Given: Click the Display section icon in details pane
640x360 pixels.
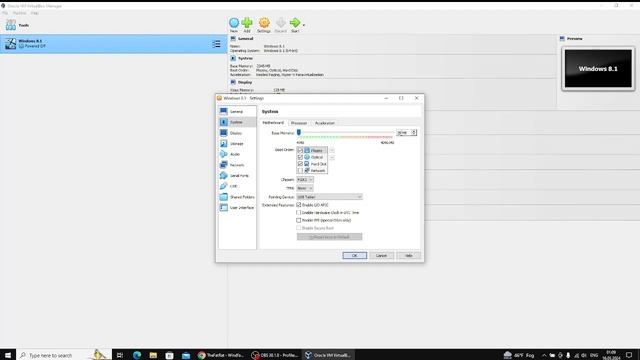Looking at the screenshot, I should tap(233, 82).
